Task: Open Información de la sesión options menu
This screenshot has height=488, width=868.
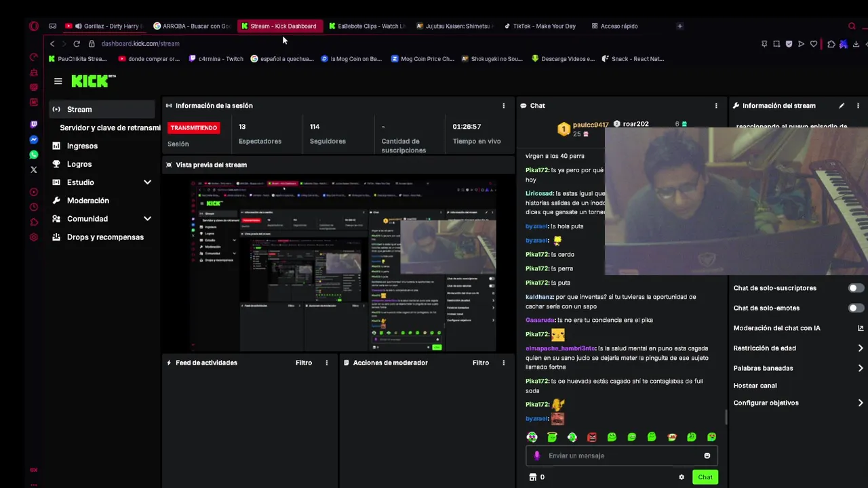Action: (503, 106)
